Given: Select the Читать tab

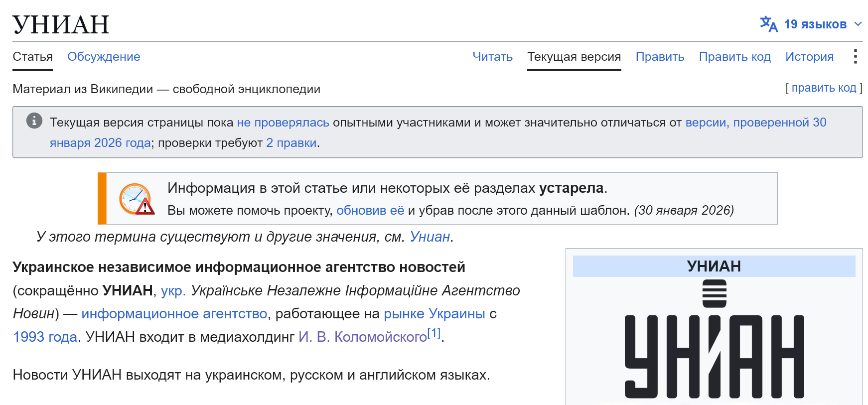Looking at the screenshot, I should click(x=492, y=57).
